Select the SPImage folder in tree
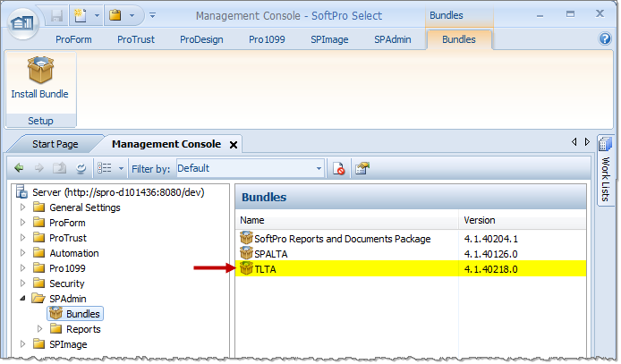The height and width of the screenshot is (364, 621). [x=68, y=344]
